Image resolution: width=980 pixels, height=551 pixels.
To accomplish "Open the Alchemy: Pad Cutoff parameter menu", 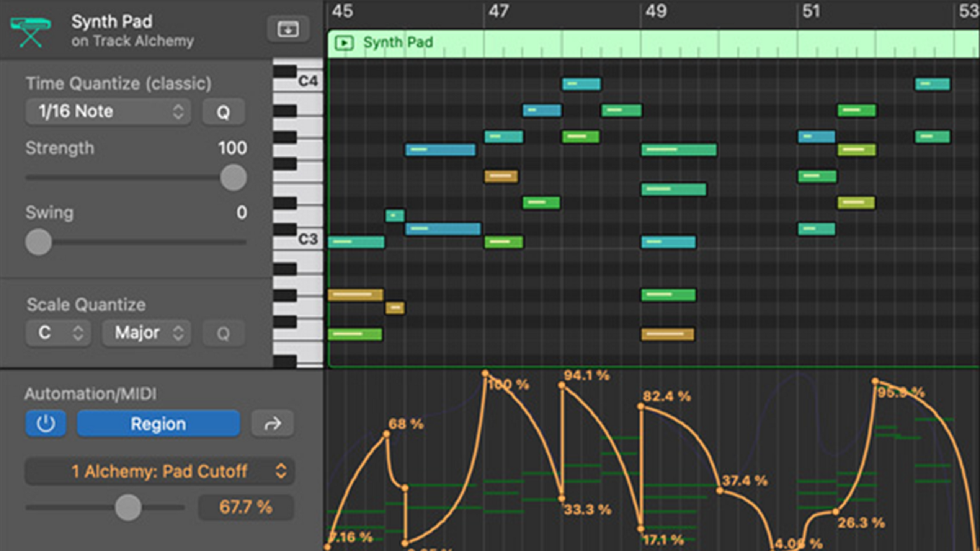I will click(x=160, y=471).
